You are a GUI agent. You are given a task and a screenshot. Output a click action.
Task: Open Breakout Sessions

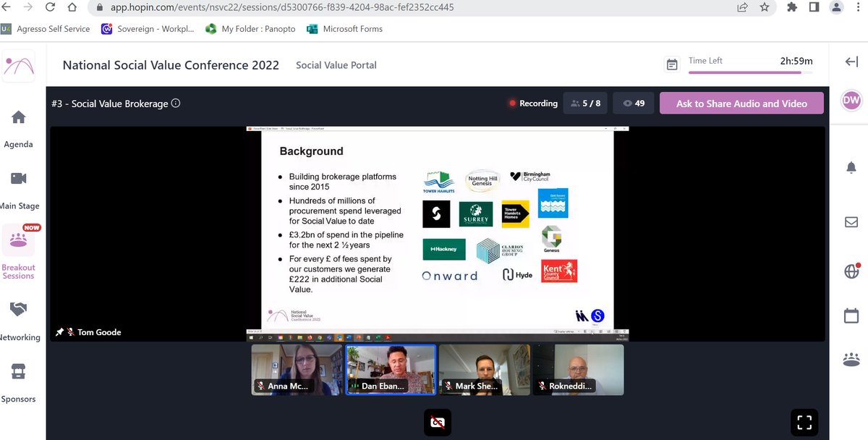[19, 253]
